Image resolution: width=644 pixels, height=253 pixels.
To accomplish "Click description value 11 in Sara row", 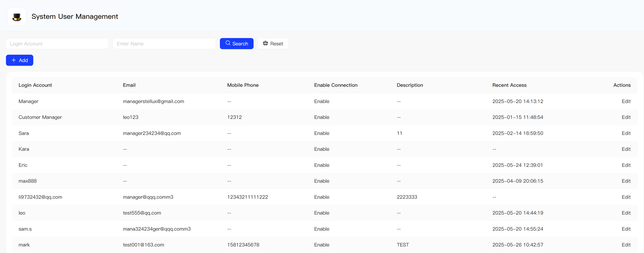I will click(400, 133).
